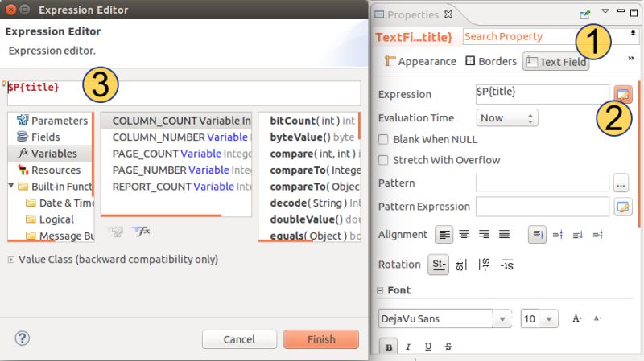Select no rotation option
The height and width of the screenshot is (361, 644).
pyautogui.click(x=438, y=265)
